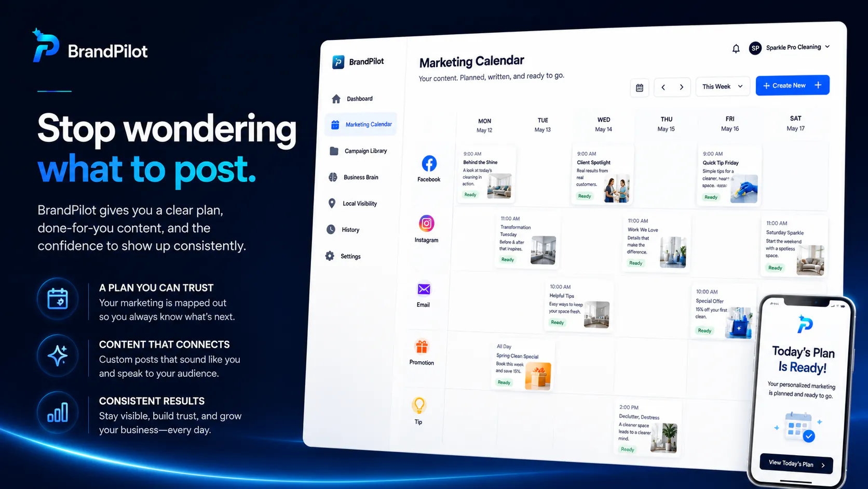Open the Transformation Tuesday post card
The height and width of the screenshot is (489, 868).
coord(527,240)
